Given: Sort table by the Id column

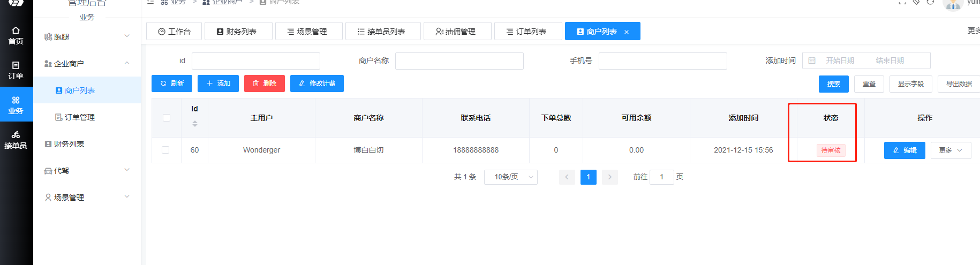Looking at the screenshot, I should point(194,124).
